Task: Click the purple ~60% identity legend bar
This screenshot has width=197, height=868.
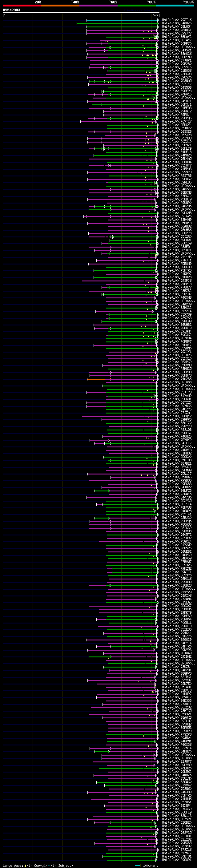Action: pyautogui.click(x=99, y=6)
